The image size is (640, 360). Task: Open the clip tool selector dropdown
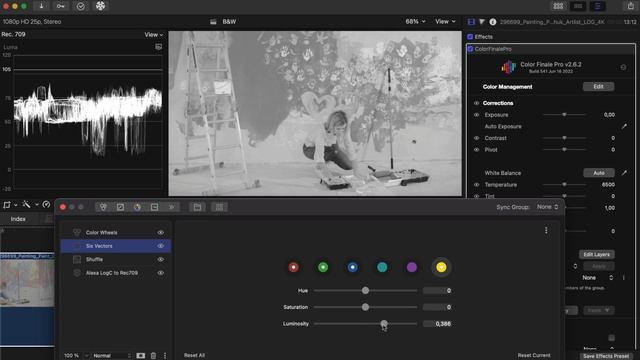point(10,204)
